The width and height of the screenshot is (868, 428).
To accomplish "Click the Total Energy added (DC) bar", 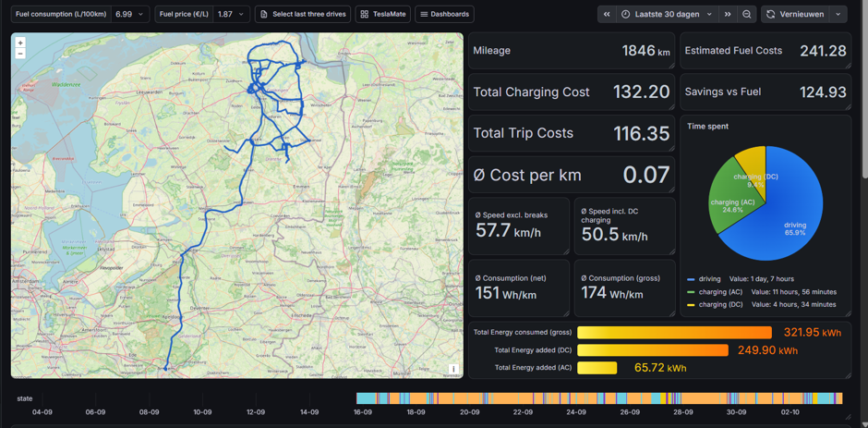I will coord(653,350).
